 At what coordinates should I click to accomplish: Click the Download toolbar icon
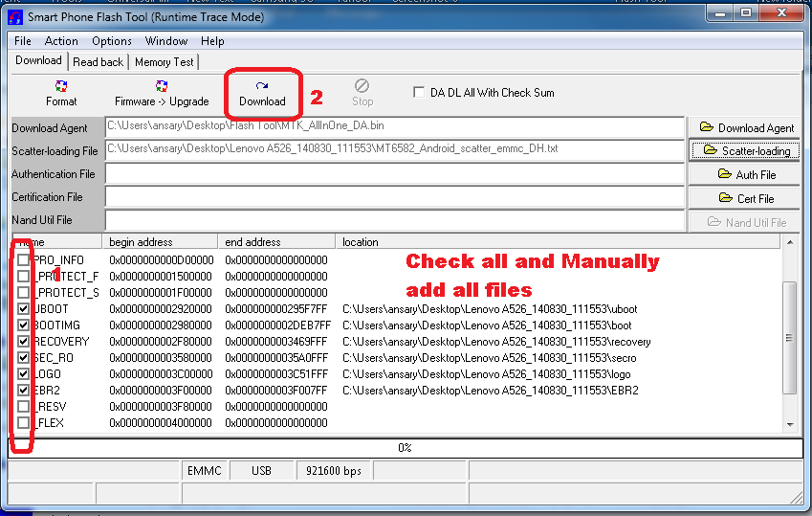pos(262,86)
